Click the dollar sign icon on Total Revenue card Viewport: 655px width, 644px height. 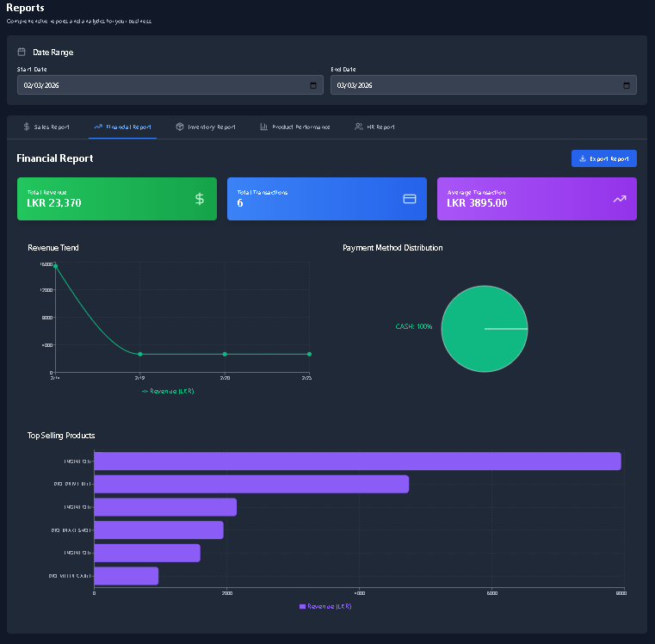pyautogui.click(x=200, y=199)
